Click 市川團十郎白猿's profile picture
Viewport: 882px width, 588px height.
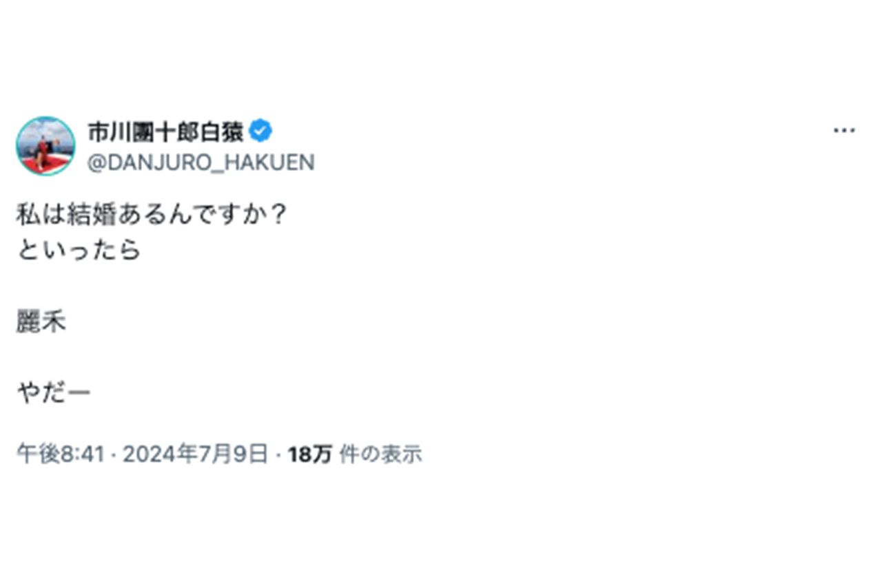click(45, 146)
